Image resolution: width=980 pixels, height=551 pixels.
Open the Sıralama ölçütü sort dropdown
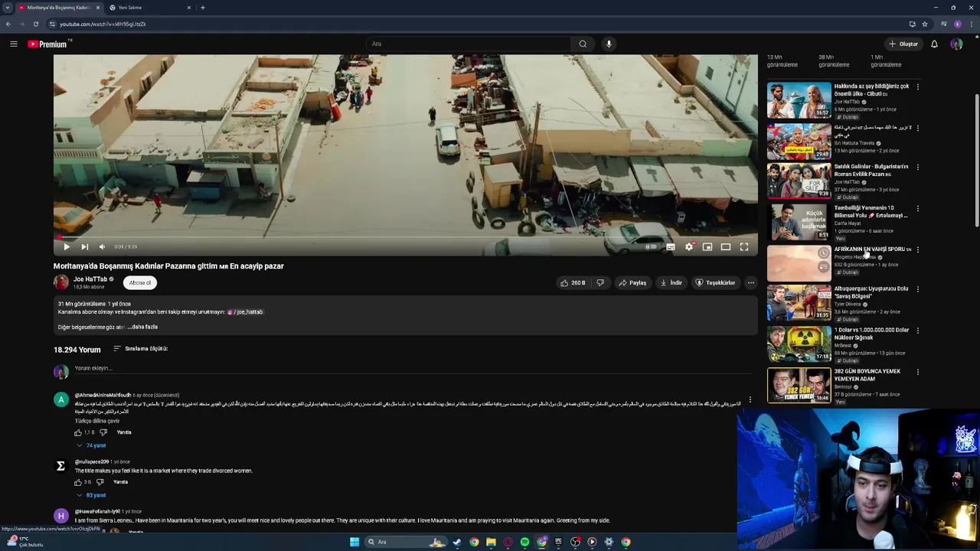pyautogui.click(x=140, y=348)
